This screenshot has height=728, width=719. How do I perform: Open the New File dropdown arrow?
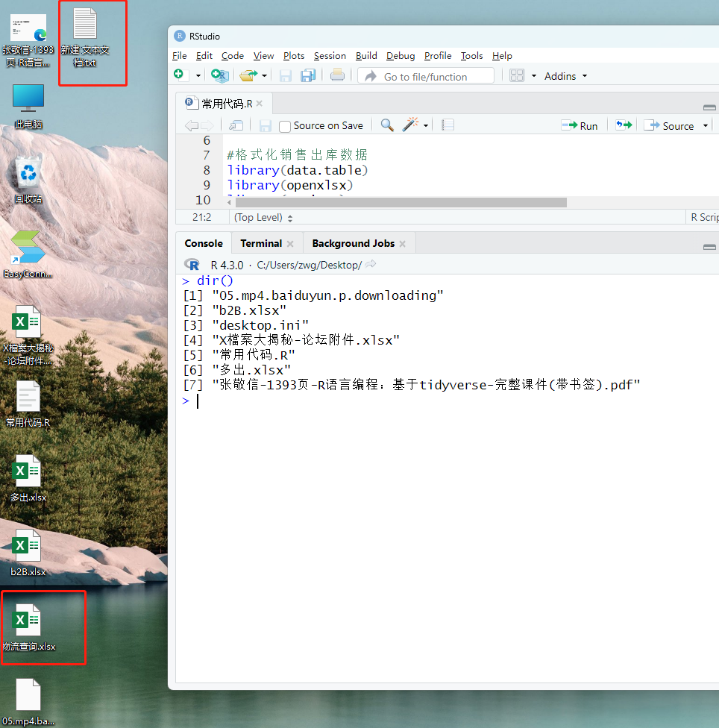click(x=198, y=75)
